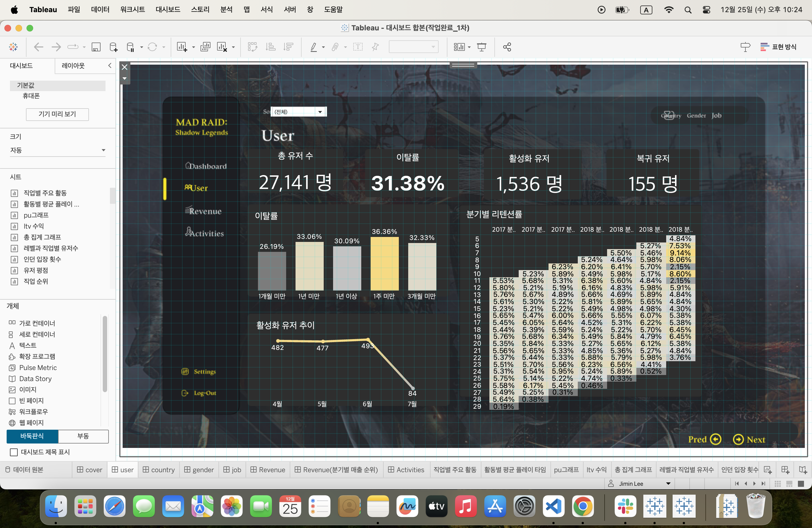
Task: Share the workbook using the share icon
Action: [x=507, y=47]
